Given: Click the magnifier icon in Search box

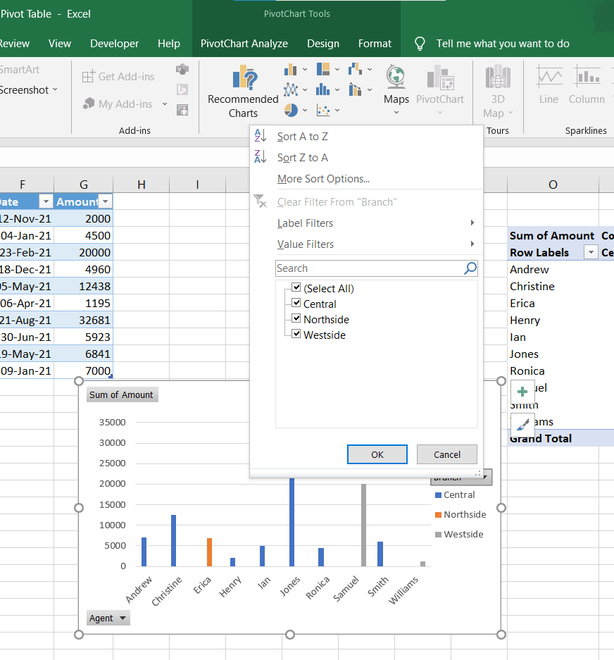Looking at the screenshot, I should pos(470,269).
